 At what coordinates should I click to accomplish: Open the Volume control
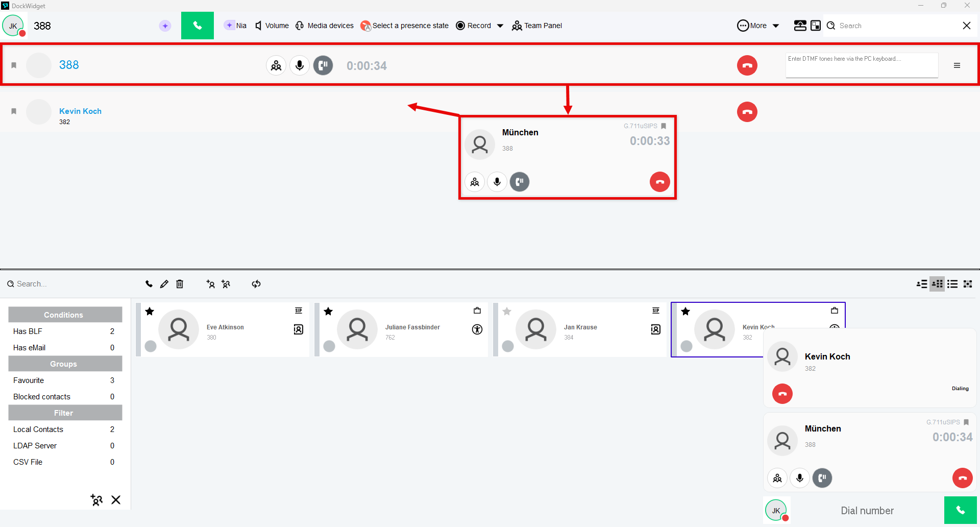point(272,26)
